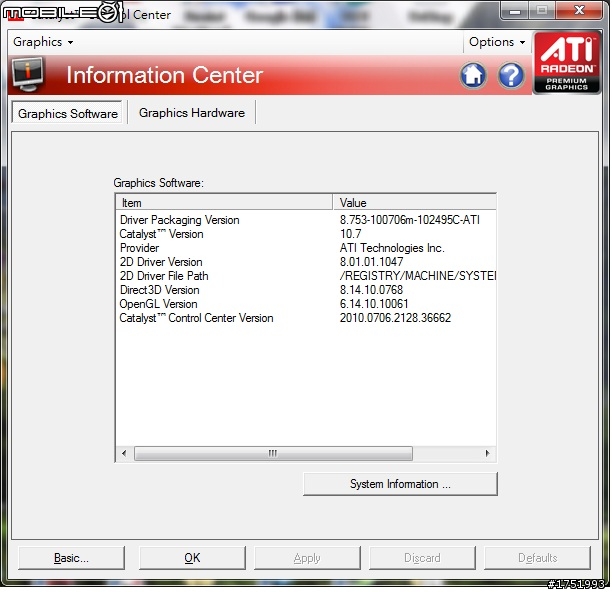Select Catalyst Control Center Version row
Viewport: 612px width, 592px height.
tap(306, 318)
